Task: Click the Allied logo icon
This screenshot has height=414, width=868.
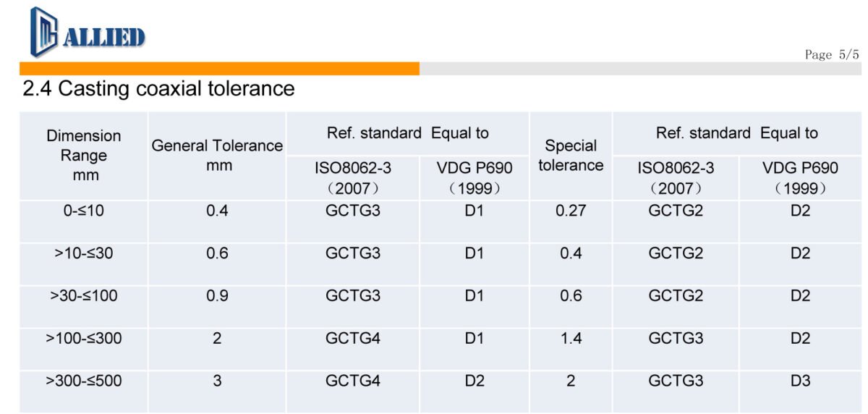Action: (43, 32)
